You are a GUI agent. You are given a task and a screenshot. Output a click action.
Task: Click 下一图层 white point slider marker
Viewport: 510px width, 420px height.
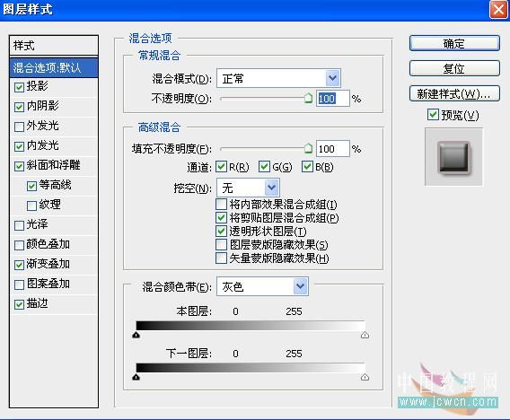tap(365, 377)
